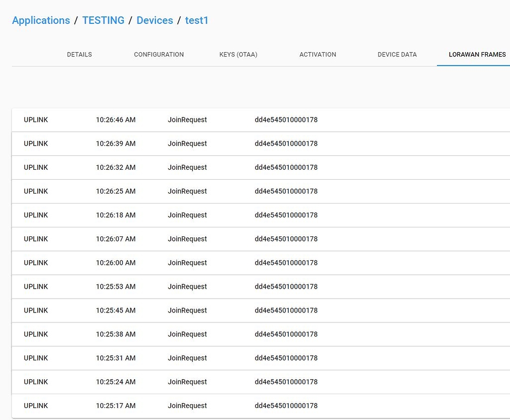
Task: Select the KEYS (OTAA) tab
Action: (238, 55)
